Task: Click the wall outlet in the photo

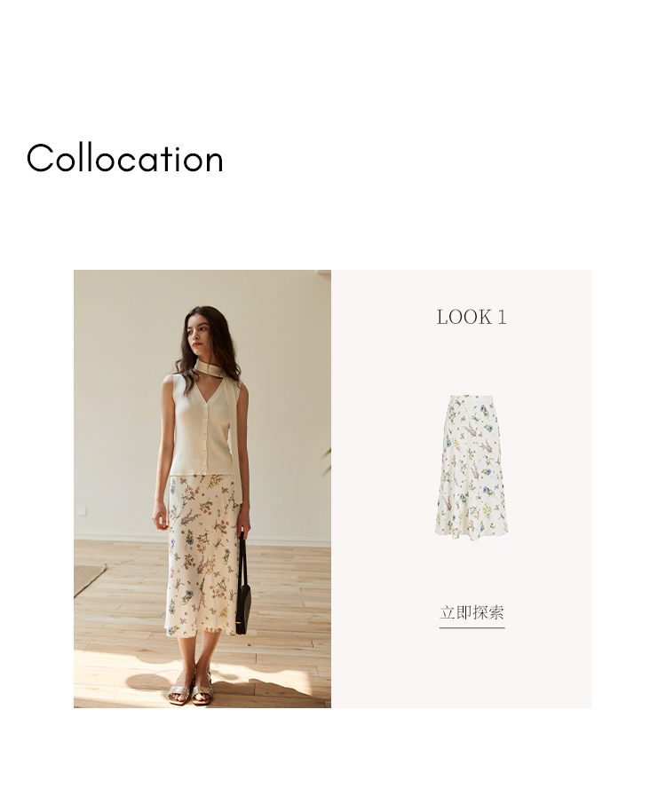Action: tap(83, 512)
